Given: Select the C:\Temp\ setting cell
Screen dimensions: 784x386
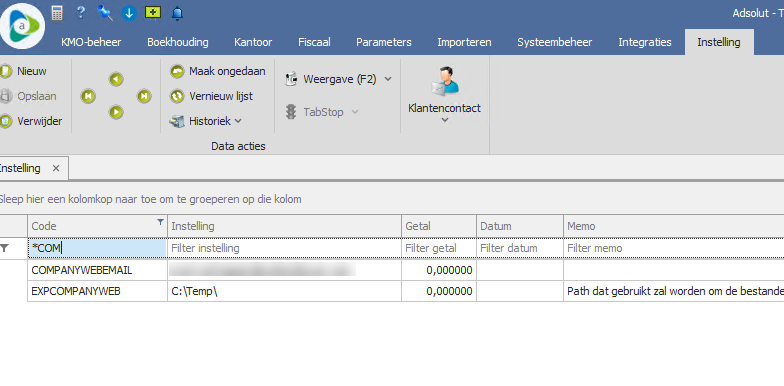Looking at the screenshot, I should click(284, 291).
